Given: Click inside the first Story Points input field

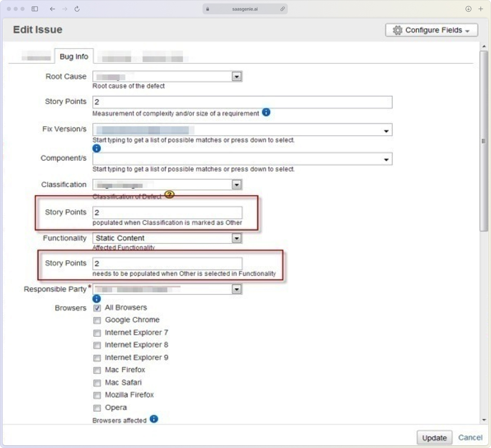Looking at the screenshot, I should point(239,102).
